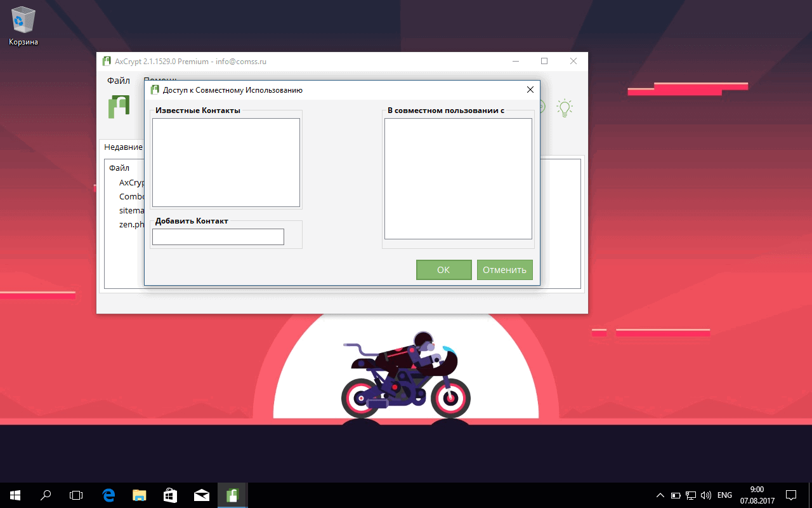The image size is (812, 508).
Task: Open the Mail app from taskbar
Action: [x=202, y=495]
